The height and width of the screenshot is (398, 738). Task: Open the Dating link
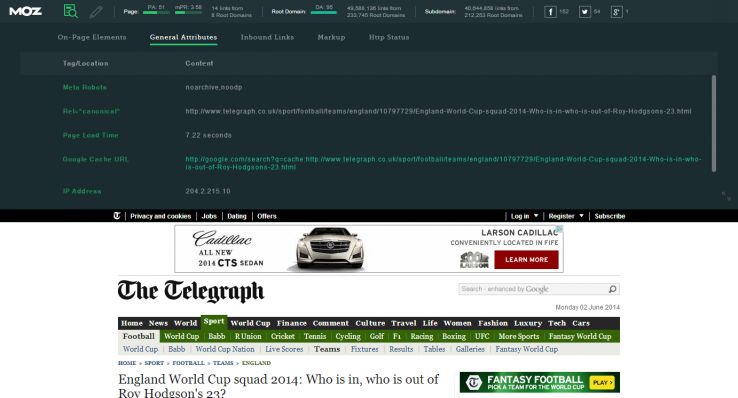point(237,216)
